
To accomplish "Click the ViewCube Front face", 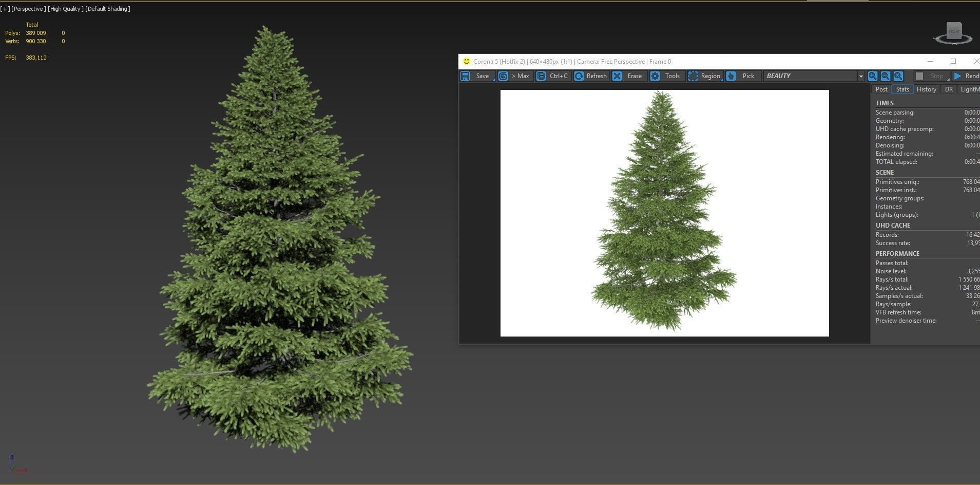I will (x=954, y=31).
